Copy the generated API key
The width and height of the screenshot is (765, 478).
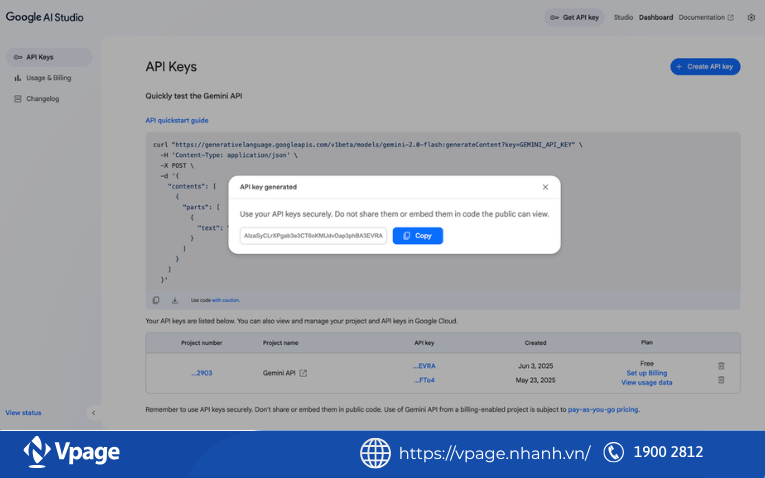[418, 236]
